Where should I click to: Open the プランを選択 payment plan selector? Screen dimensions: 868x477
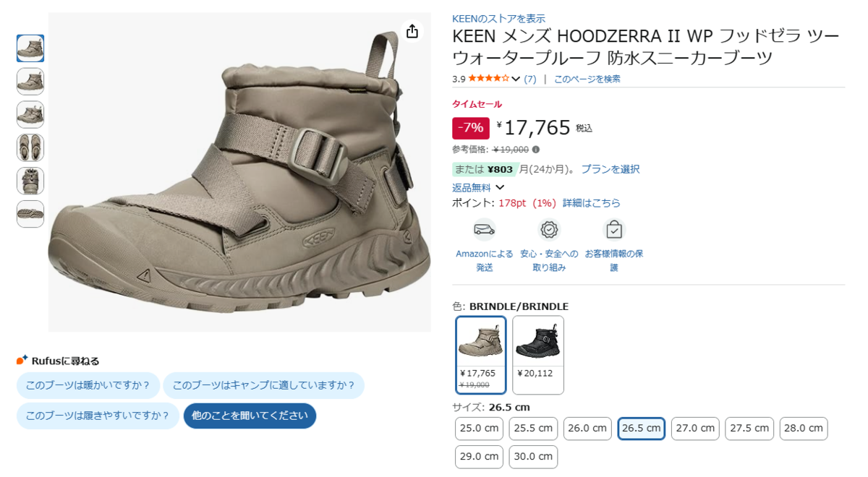[610, 169]
